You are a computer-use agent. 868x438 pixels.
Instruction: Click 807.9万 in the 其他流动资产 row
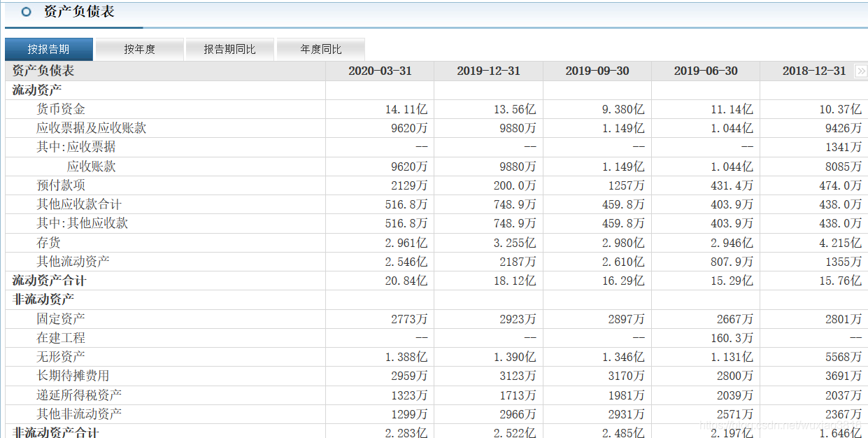(732, 262)
